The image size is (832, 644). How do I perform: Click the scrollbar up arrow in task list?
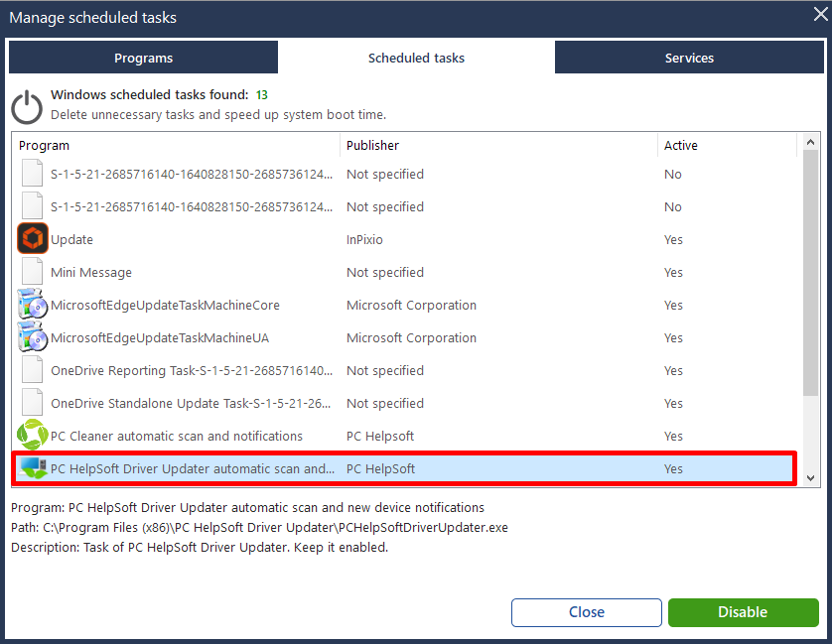click(810, 142)
